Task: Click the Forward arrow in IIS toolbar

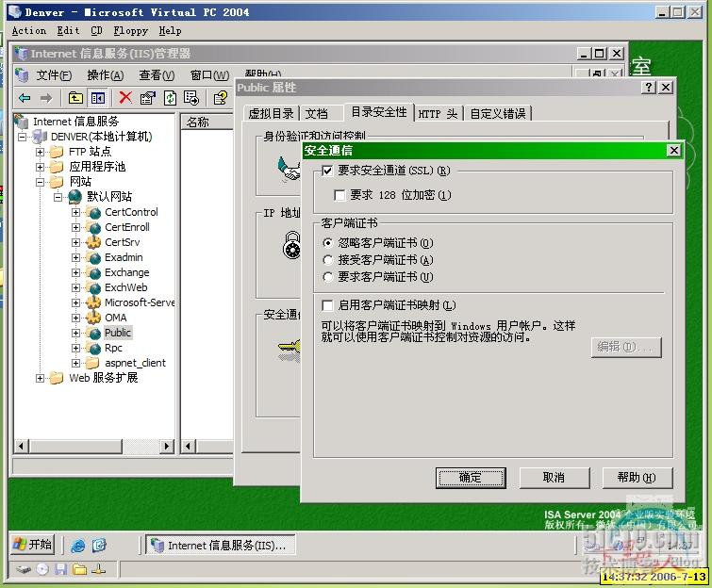Action: pyautogui.click(x=46, y=98)
